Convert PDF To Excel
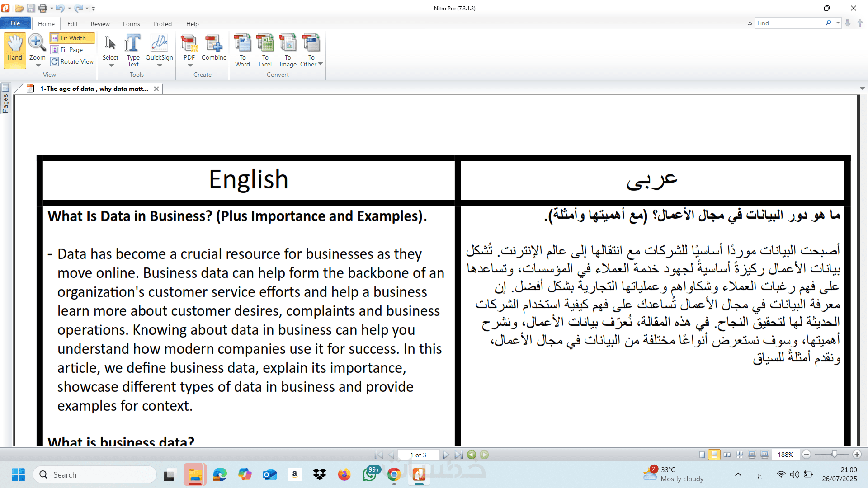Image resolution: width=868 pixels, height=488 pixels. [x=265, y=50]
